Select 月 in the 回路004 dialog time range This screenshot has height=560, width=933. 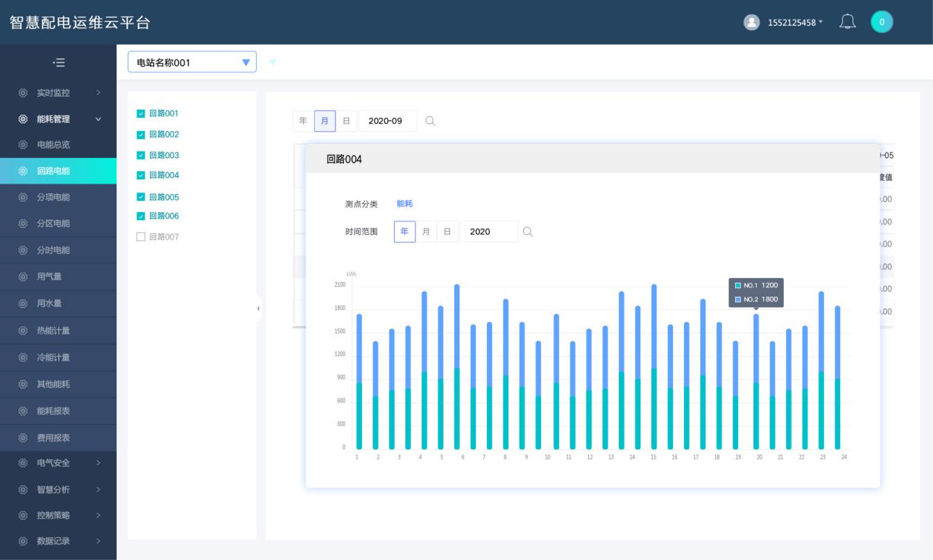click(426, 231)
